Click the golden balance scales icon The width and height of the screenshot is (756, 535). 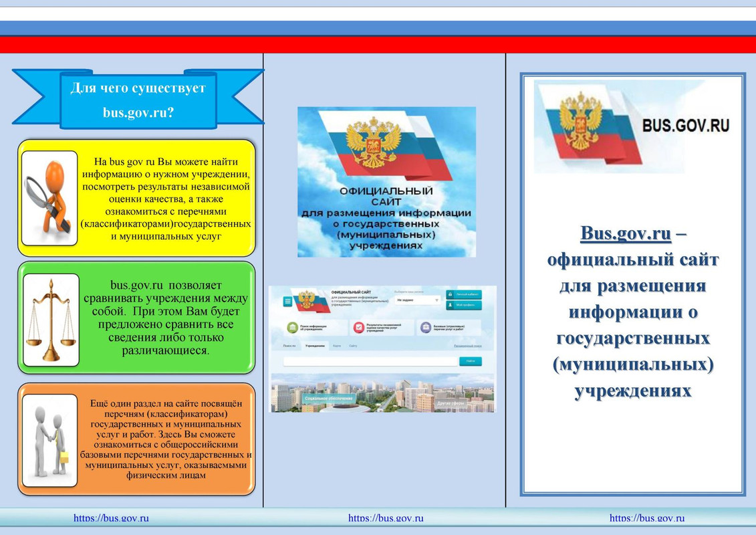click(51, 320)
